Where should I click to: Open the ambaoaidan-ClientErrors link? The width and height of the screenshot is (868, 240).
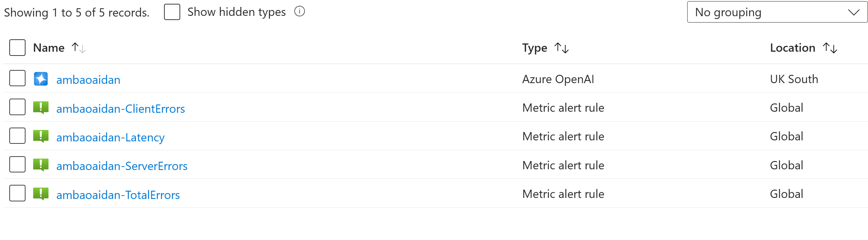click(121, 109)
